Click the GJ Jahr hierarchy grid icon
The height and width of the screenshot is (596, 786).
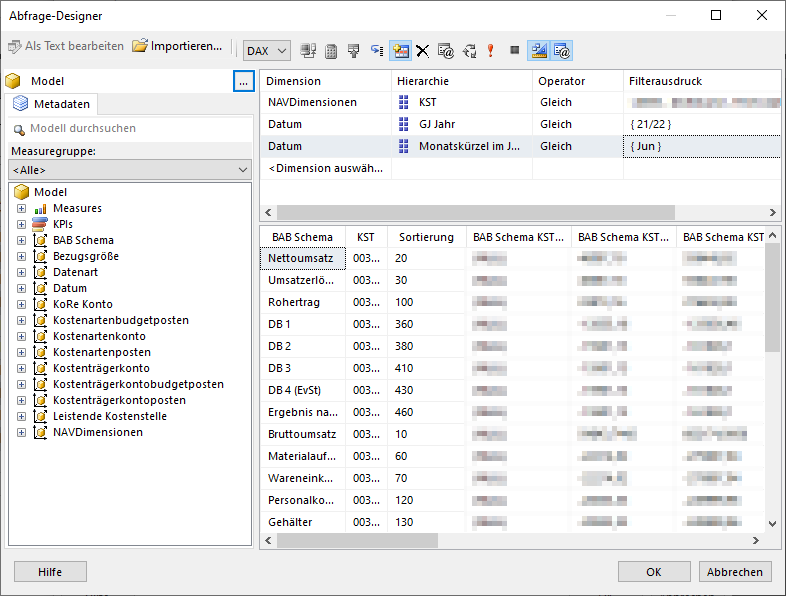tap(404, 124)
